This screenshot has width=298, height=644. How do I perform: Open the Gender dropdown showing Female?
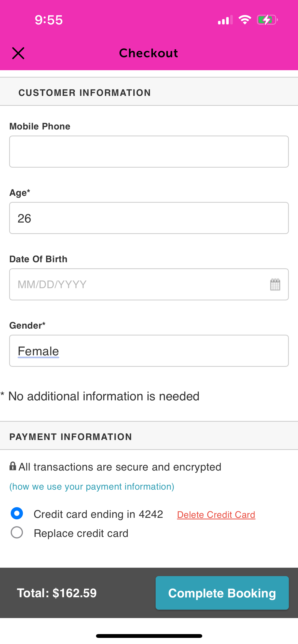point(149,351)
